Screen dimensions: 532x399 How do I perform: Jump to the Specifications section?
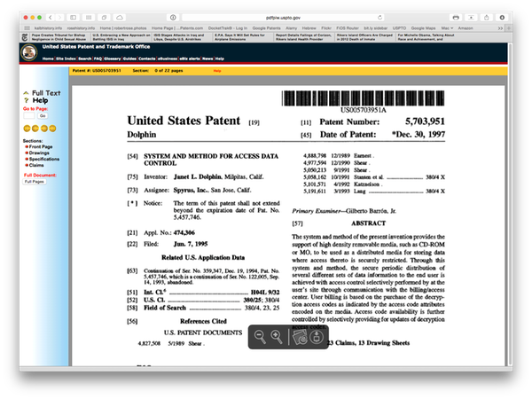point(44,158)
